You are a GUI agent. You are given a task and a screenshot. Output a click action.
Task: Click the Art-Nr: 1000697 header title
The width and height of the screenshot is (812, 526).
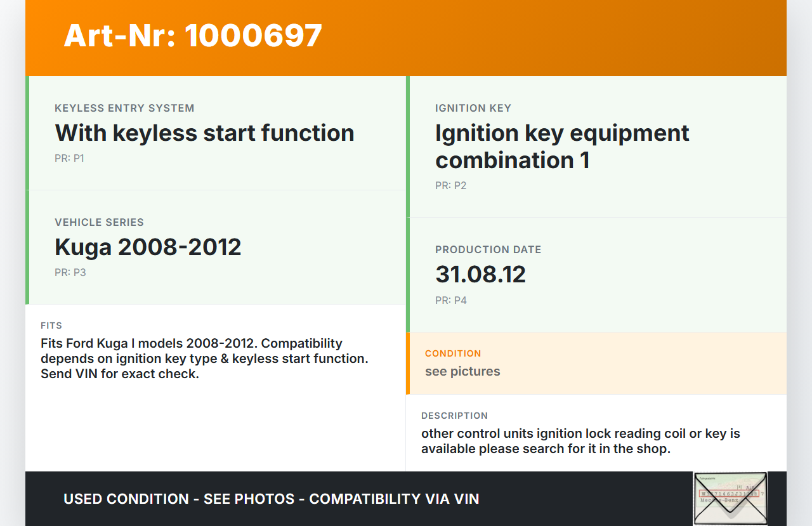click(x=193, y=36)
